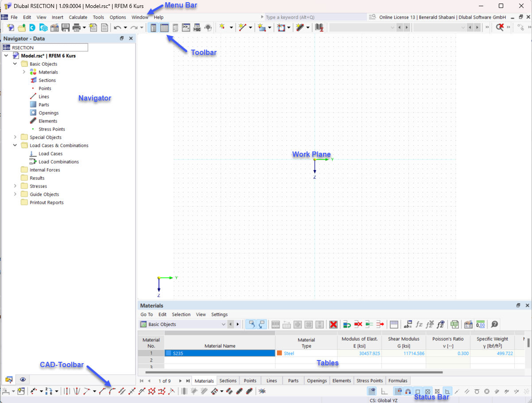Open the console window icon

pyautogui.click(x=186, y=27)
